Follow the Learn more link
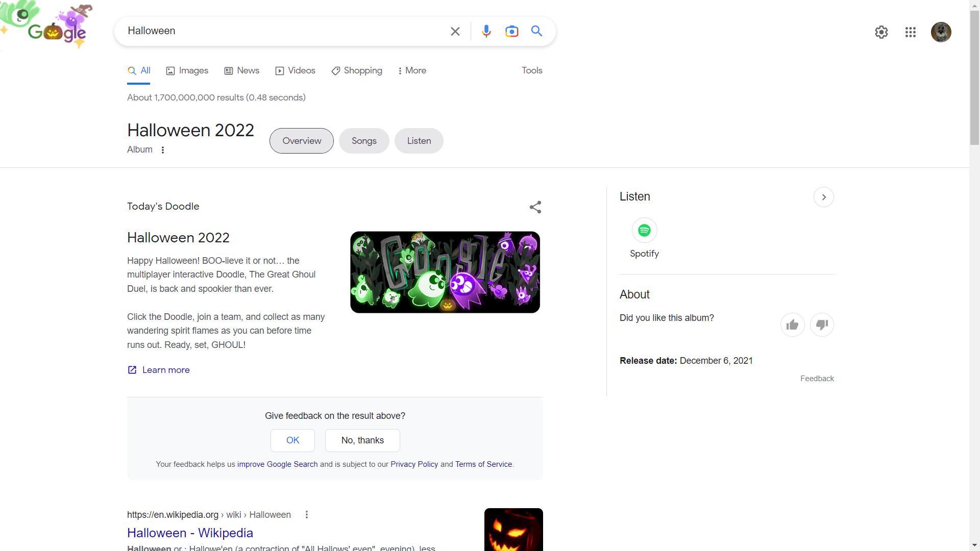 (x=159, y=370)
